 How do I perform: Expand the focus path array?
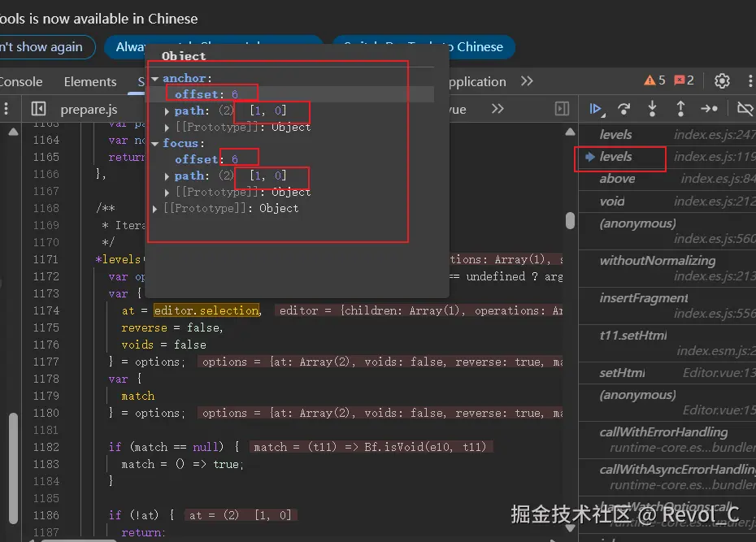167,176
